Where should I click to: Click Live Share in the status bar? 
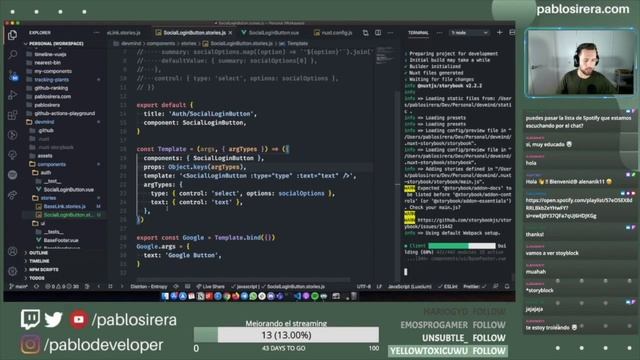[x=210, y=287]
